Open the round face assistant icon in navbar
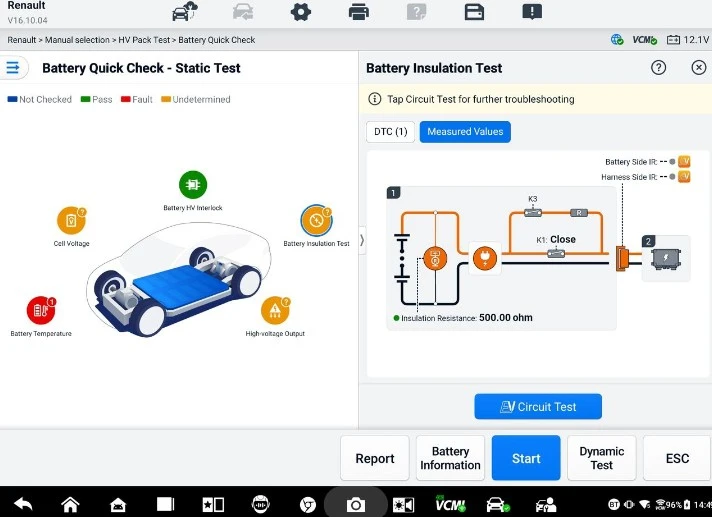Screen dimensions: 712x517 261,504
